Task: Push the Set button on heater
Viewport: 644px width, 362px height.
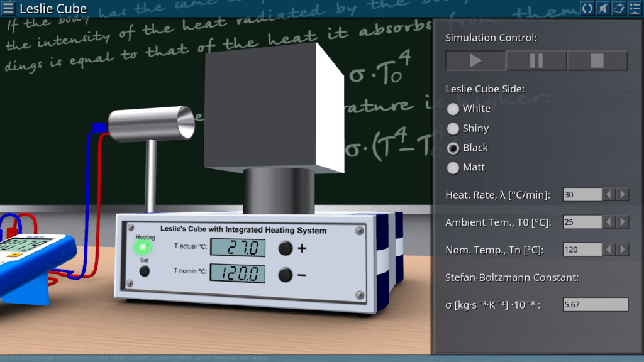Action: [x=144, y=271]
